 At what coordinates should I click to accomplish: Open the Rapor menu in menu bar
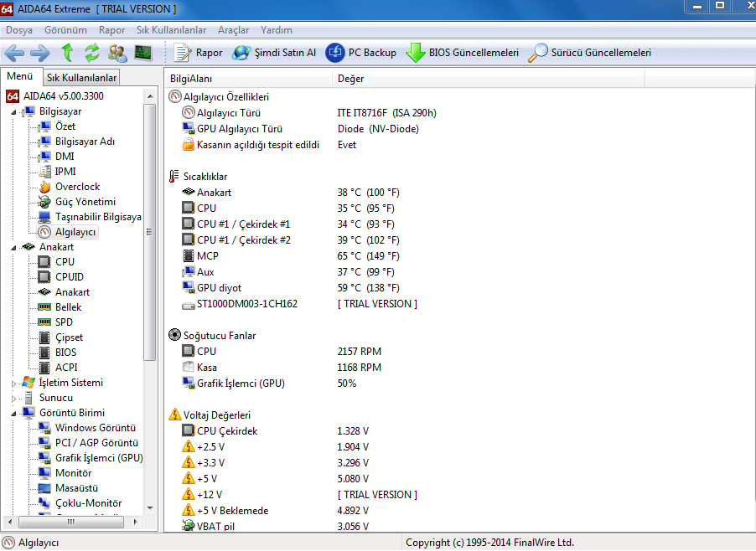click(111, 30)
